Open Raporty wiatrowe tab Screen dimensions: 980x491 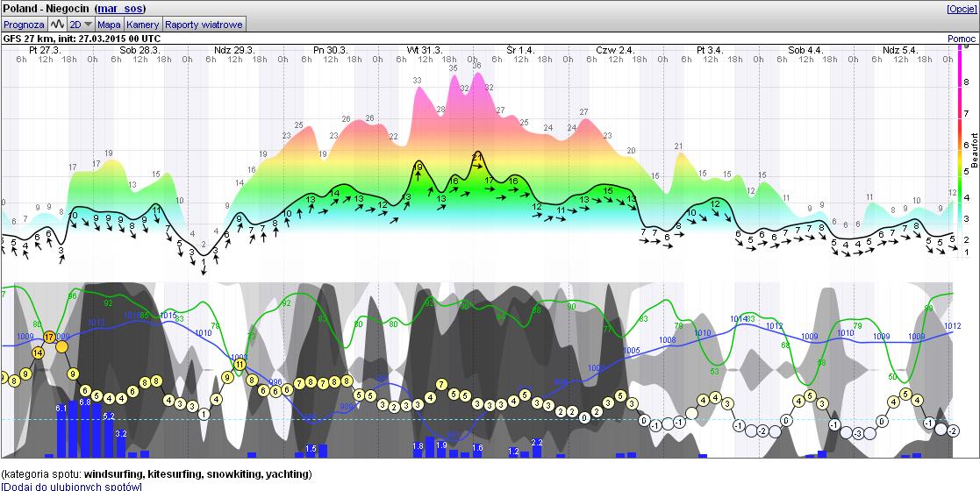[204, 25]
